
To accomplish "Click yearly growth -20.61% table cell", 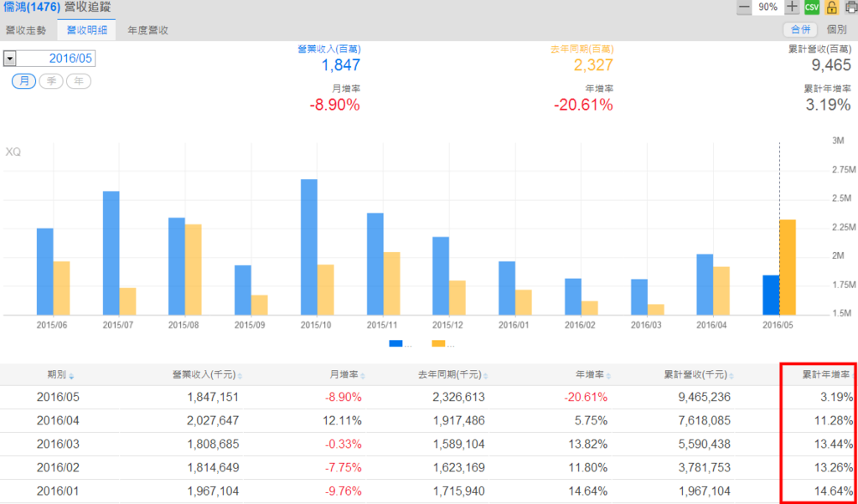I will pyautogui.click(x=586, y=397).
